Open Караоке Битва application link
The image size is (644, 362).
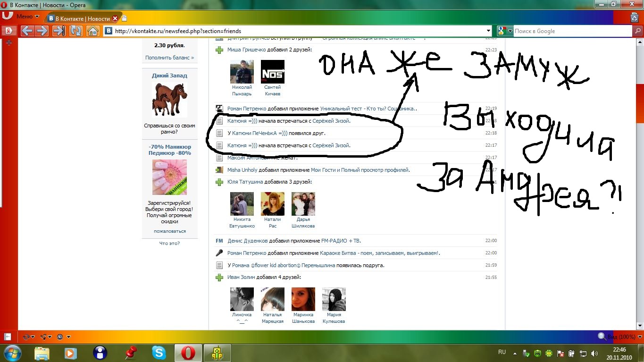[379, 253]
